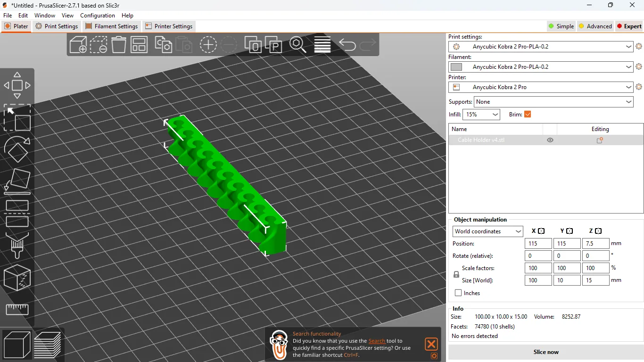Hide Cable Holder v4.stl with eye icon

pos(550,140)
